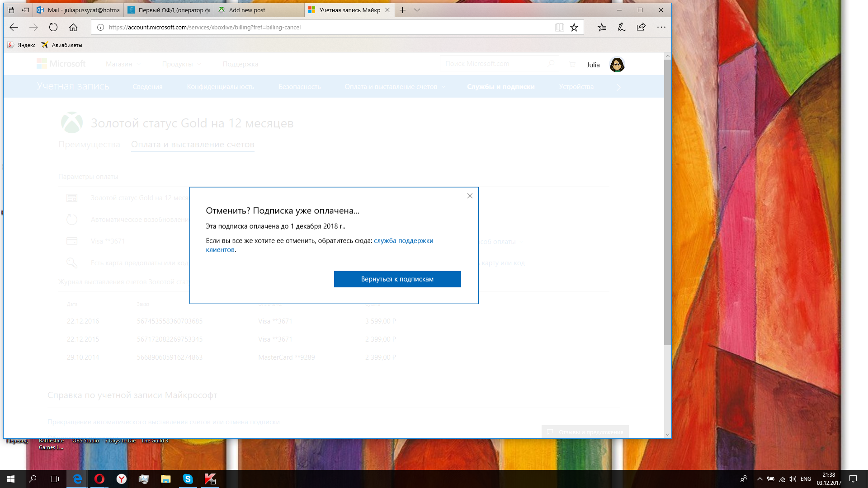Image resolution: width=868 pixels, height=488 pixels.
Task: Click Вернуться к подпискам button
Action: (397, 279)
